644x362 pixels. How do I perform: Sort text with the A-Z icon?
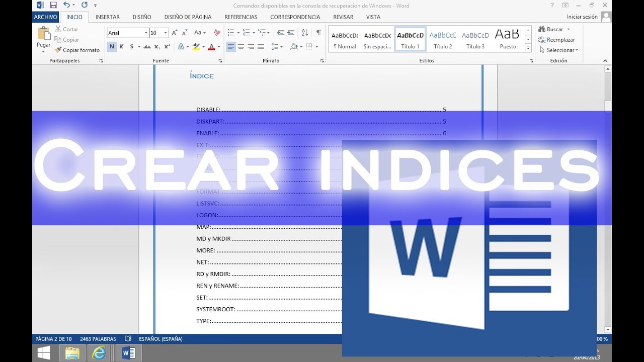305,33
